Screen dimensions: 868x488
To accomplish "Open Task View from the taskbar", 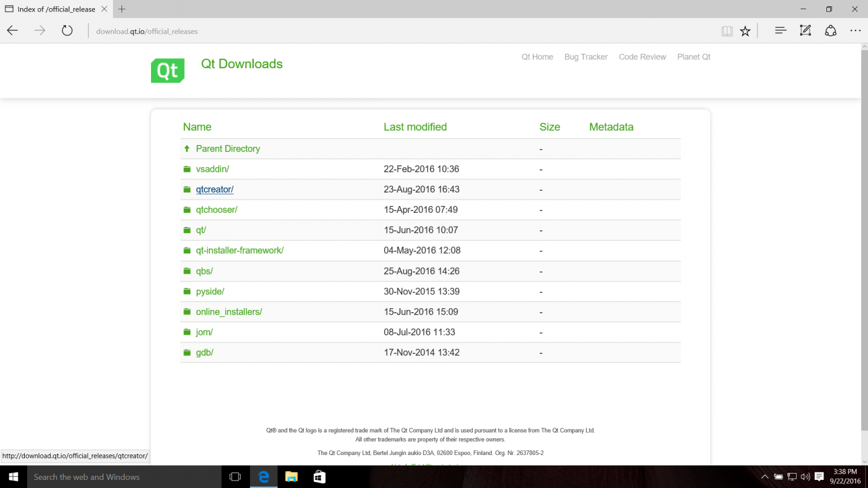I will (x=234, y=476).
